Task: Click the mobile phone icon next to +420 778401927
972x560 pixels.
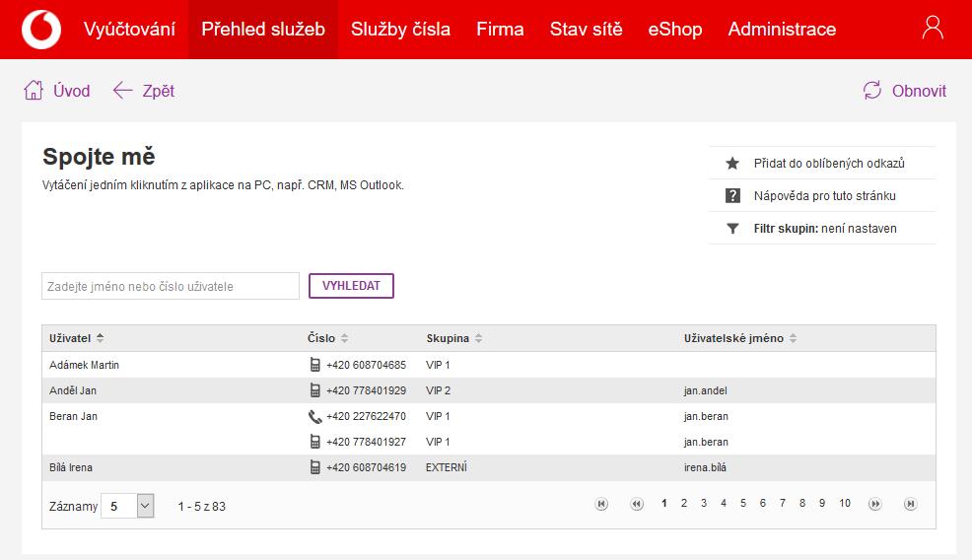Action: pos(314,442)
